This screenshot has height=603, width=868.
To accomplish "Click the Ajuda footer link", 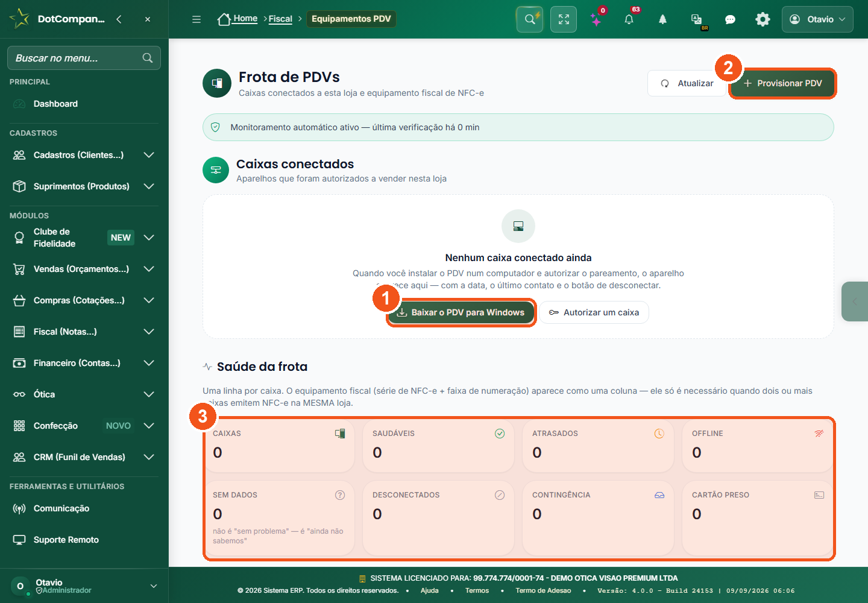I will coord(430,590).
